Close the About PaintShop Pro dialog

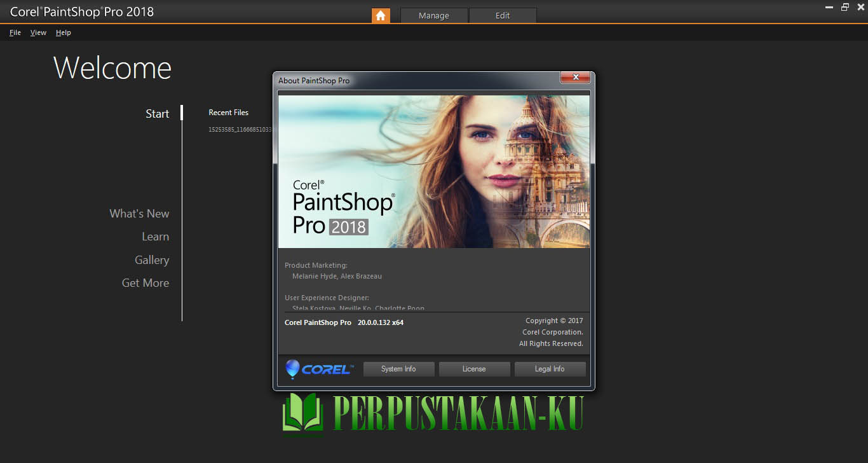click(576, 77)
